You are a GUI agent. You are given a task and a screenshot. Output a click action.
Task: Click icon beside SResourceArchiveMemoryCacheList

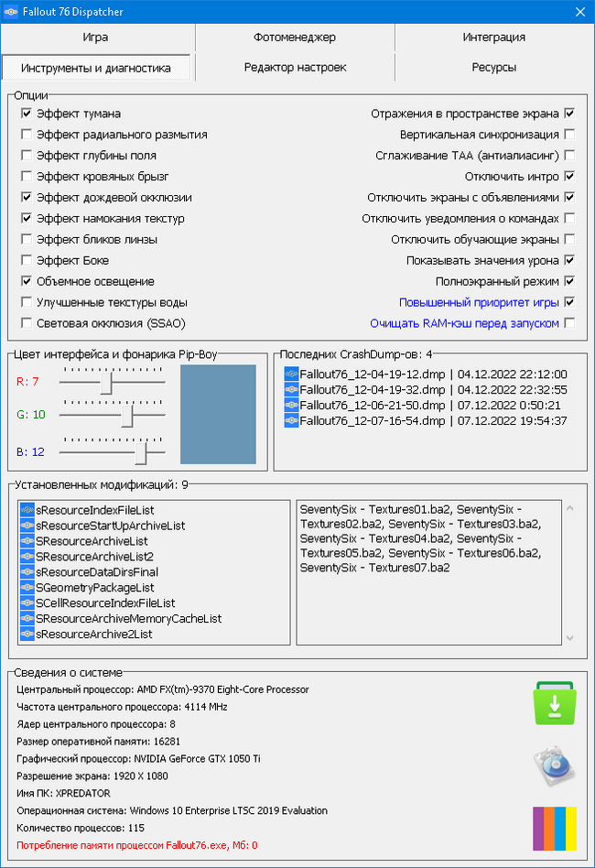[27, 618]
